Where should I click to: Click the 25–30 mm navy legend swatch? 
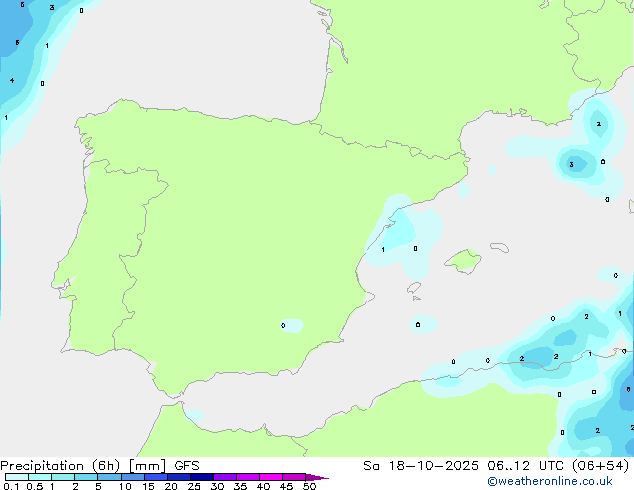coord(202,477)
